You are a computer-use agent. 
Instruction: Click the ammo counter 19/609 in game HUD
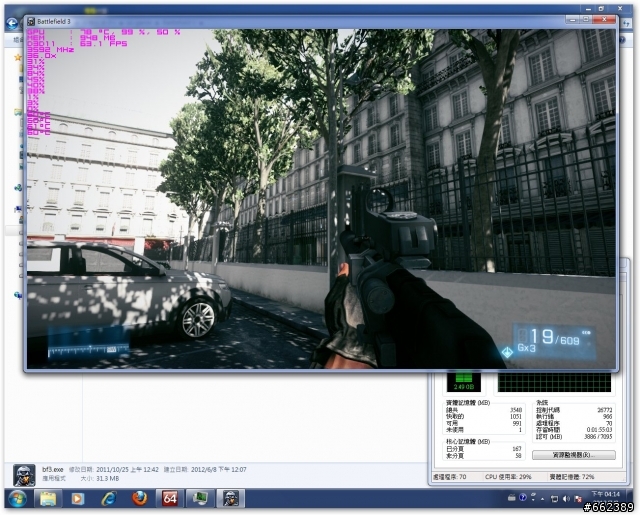(554, 338)
